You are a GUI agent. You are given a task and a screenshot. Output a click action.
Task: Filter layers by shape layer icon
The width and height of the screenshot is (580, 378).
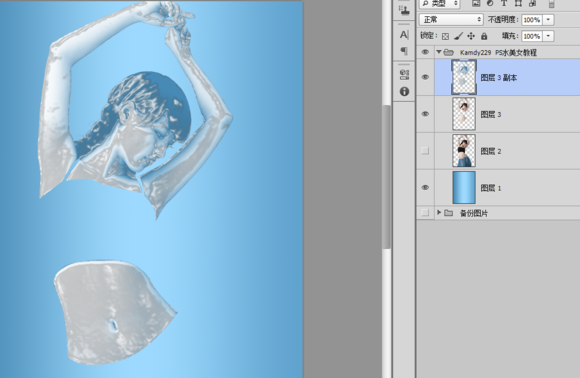(518, 3)
